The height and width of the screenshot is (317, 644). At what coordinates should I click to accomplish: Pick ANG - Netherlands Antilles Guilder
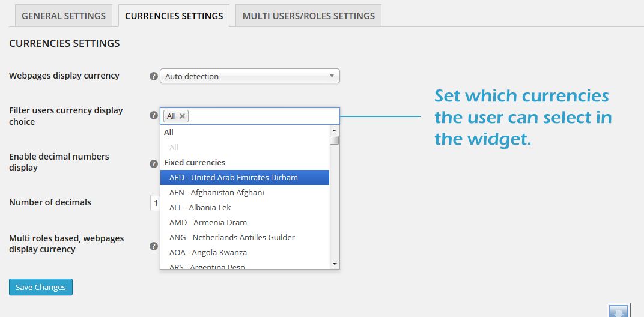(245, 237)
